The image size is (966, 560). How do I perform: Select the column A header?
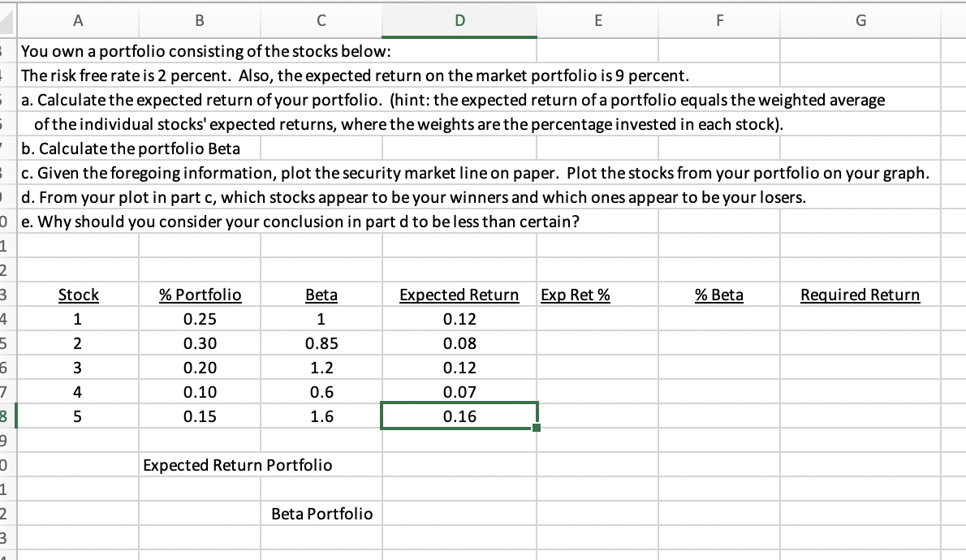(x=78, y=20)
